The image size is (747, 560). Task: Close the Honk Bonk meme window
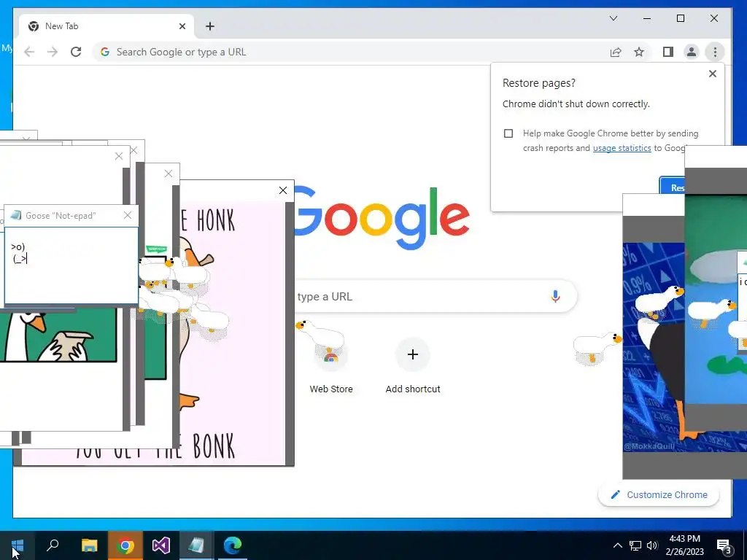(x=283, y=190)
